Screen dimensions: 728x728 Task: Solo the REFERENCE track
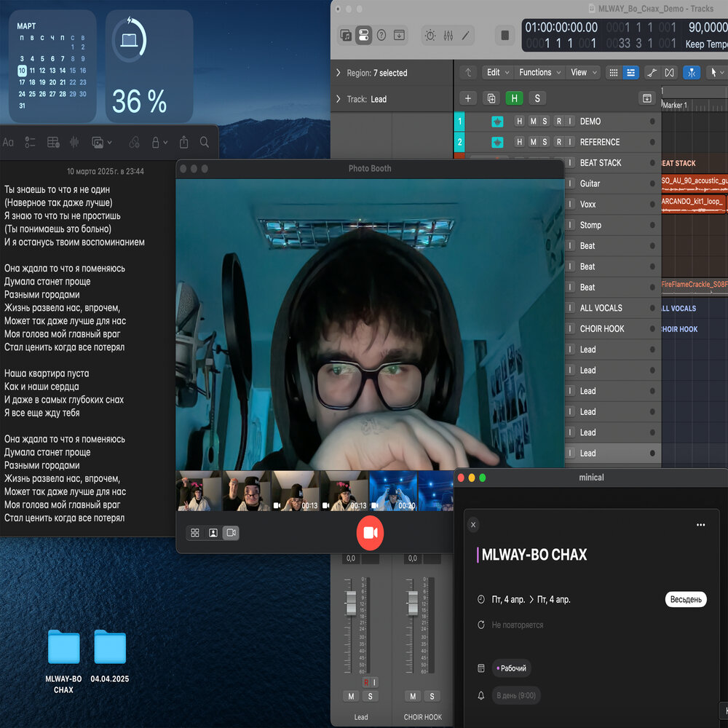[x=545, y=142]
